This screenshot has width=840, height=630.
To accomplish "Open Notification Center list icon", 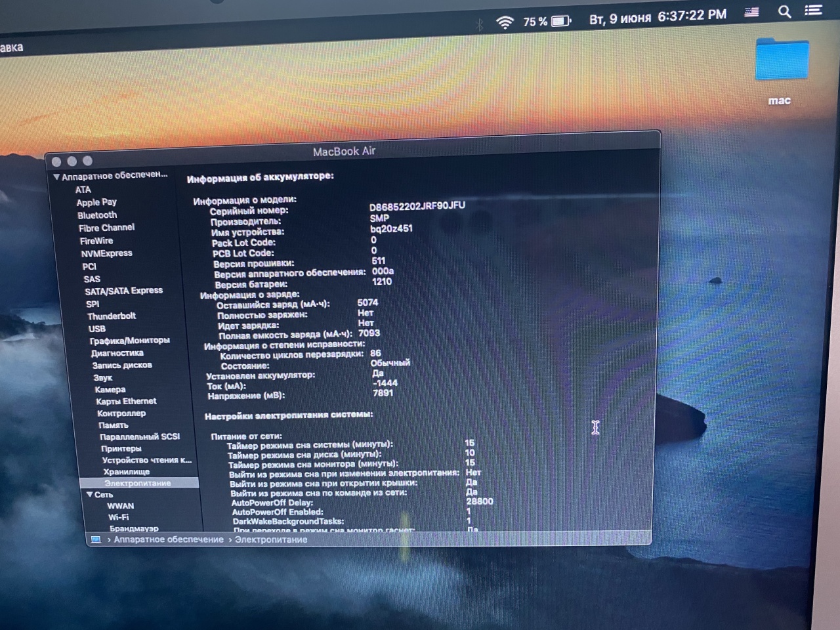I will click(x=814, y=10).
